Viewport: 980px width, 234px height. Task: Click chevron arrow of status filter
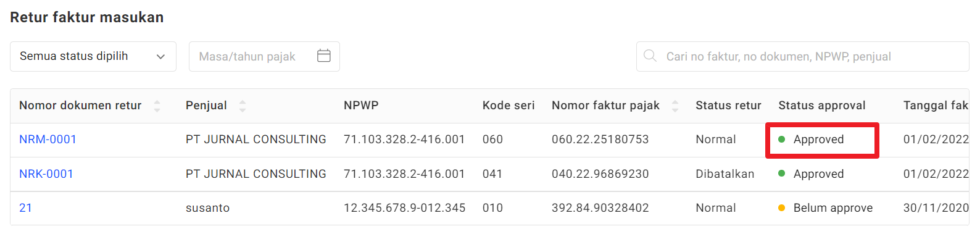click(x=161, y=57)
